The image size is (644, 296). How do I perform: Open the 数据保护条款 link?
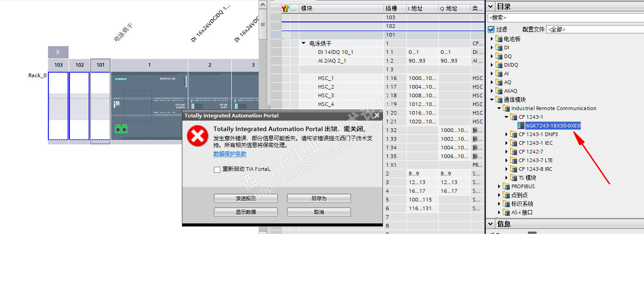[x=230, y=154]
